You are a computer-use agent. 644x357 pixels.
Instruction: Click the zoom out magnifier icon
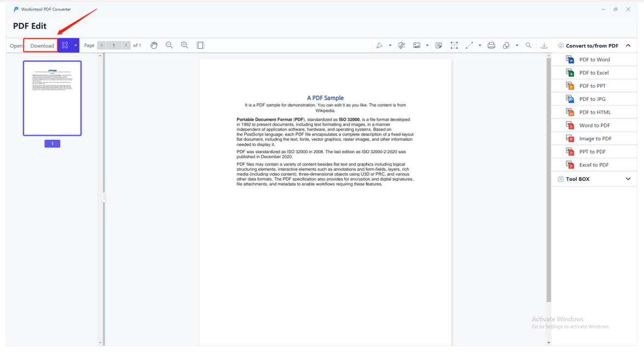click(x=169, y=46)
